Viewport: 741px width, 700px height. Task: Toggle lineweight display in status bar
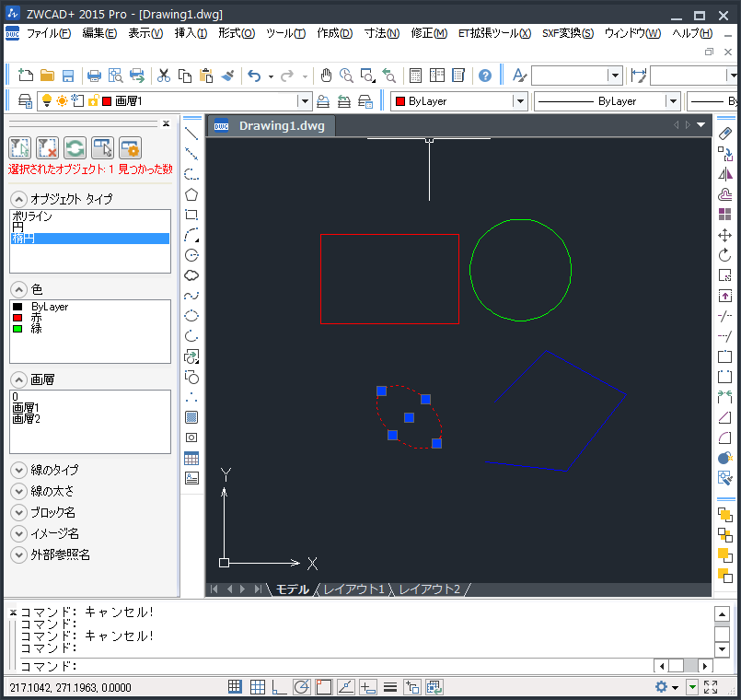[390, 687]
